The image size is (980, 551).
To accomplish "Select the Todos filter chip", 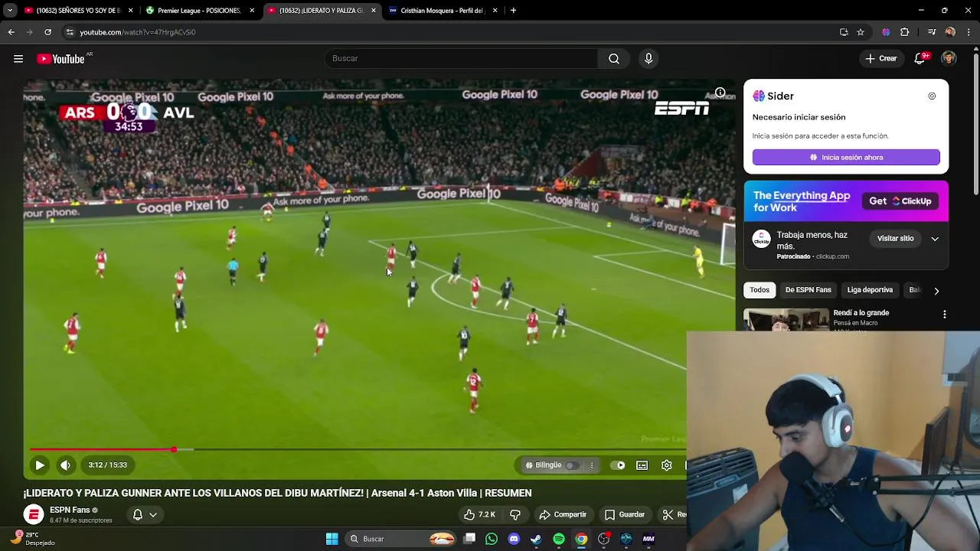I will coord(759,290).
